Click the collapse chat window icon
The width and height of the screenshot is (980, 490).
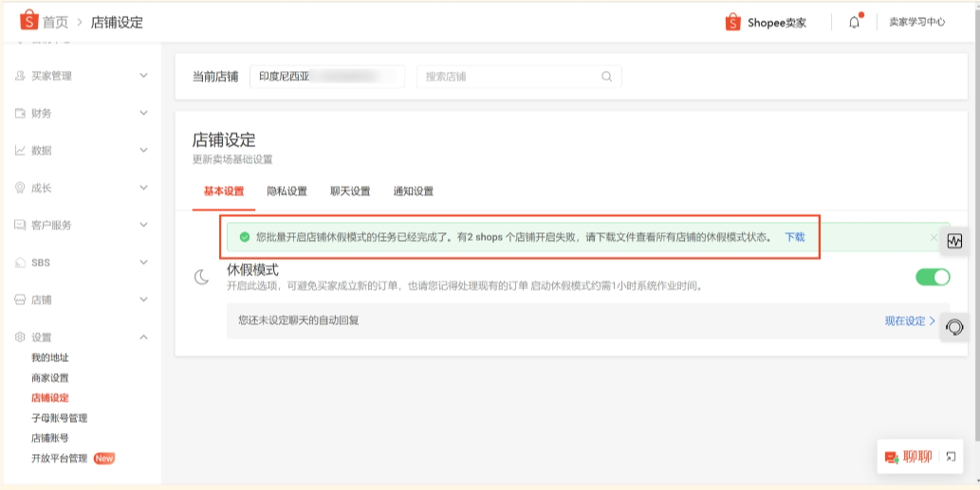point(951,457)
